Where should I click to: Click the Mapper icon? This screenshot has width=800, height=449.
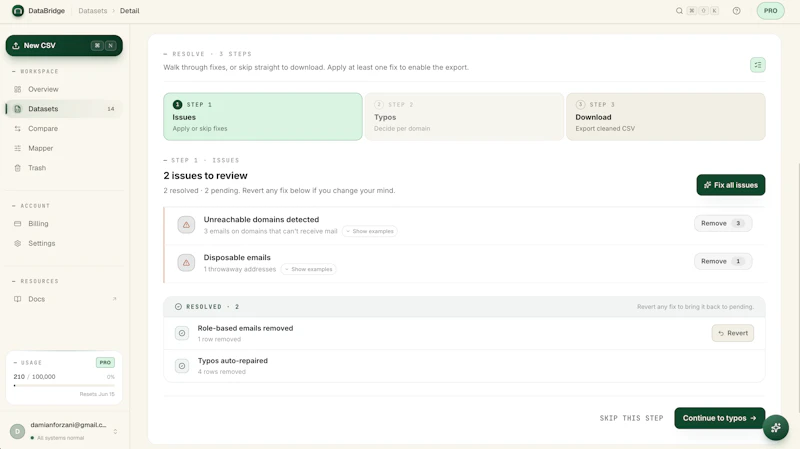pos(18,148)
